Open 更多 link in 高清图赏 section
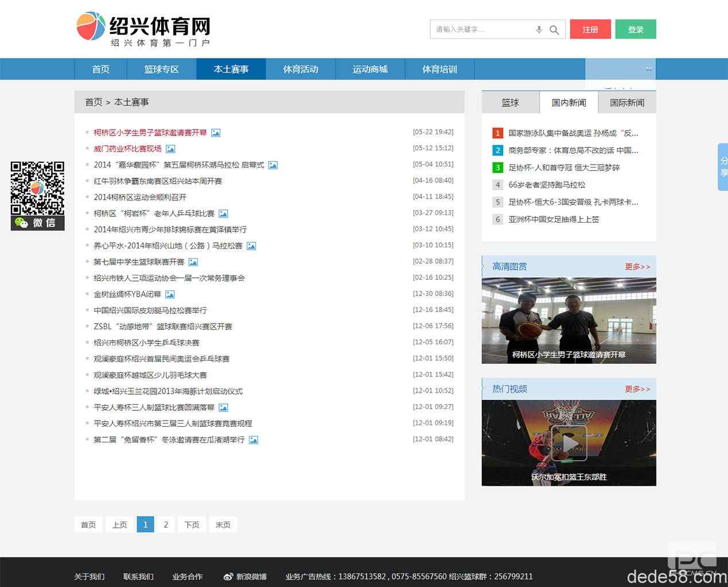This screenshot has height=587, width=728. (x=637, y=267)
